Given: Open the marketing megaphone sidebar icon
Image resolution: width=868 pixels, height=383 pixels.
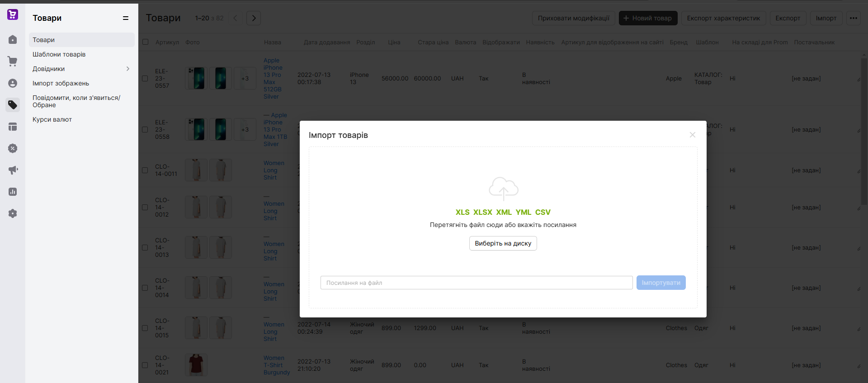Looking at the screenshot, I should (x=13, y=170).
